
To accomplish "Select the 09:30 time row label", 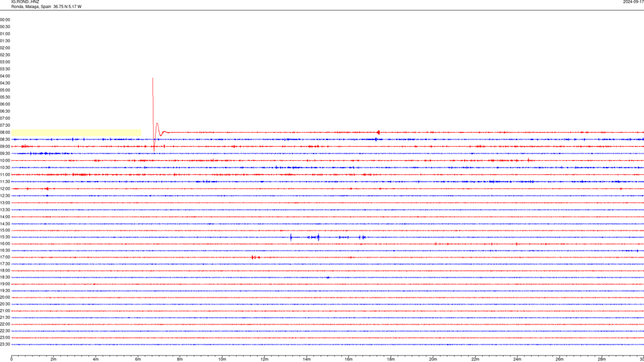I will (x=5, y=154).
